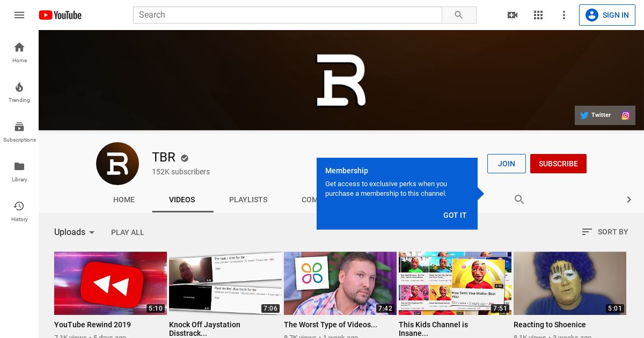
Task: Click Play All uploads
Action: [x=128, y=232]
